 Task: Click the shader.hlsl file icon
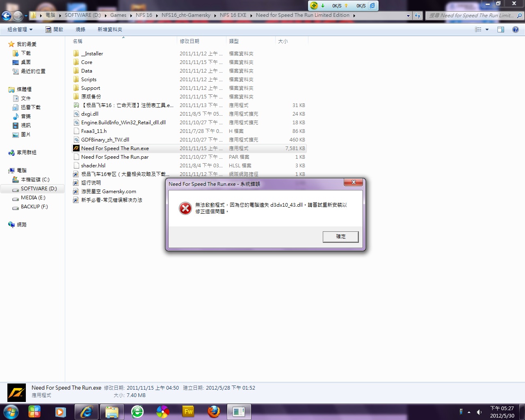coord(76,166)
